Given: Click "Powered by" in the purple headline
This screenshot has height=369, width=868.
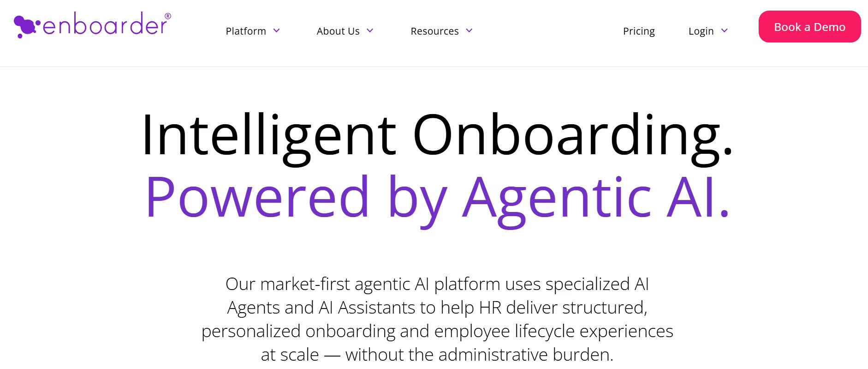Looking at the screenshot, I should point(296,198).
